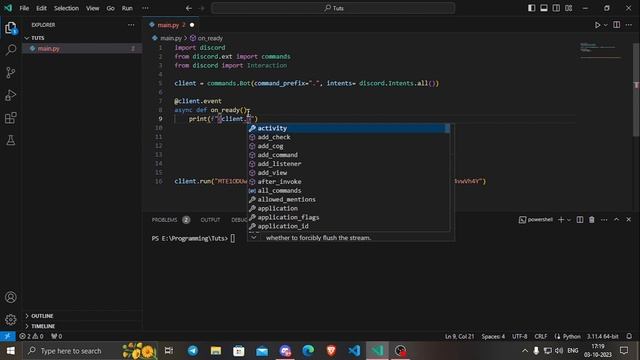
Task: Open remote window indicator in status bar
Action: pos(8,336)
